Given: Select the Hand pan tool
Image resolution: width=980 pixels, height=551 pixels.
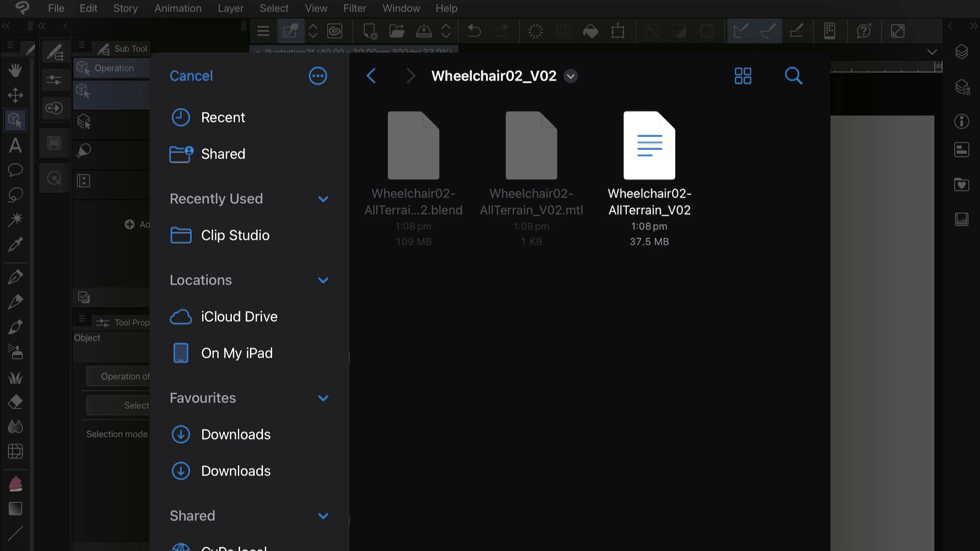Looking at the screenshot, I should (15, 70).
